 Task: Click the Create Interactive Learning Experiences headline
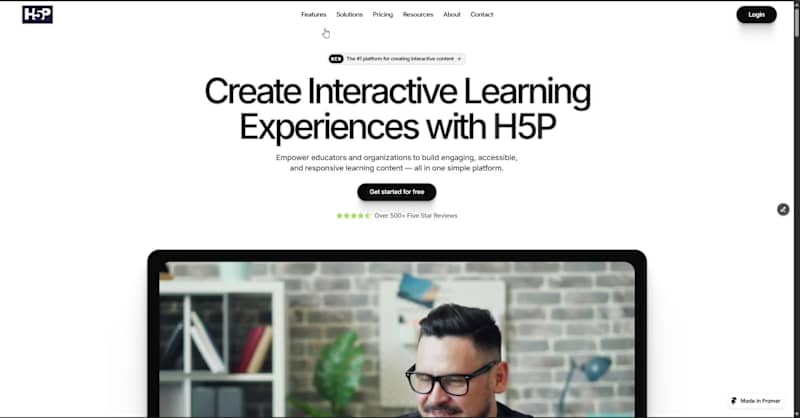coord(397,109)
